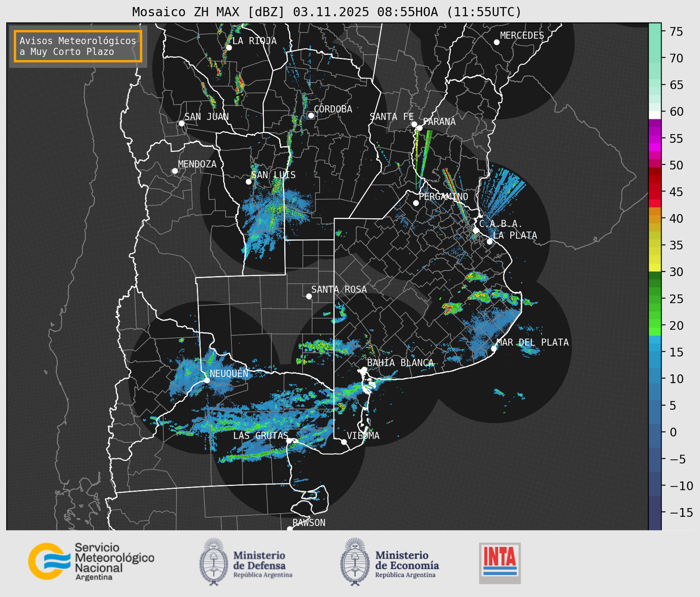Click the SANTA ROSA city marker

tap(309, 296)
